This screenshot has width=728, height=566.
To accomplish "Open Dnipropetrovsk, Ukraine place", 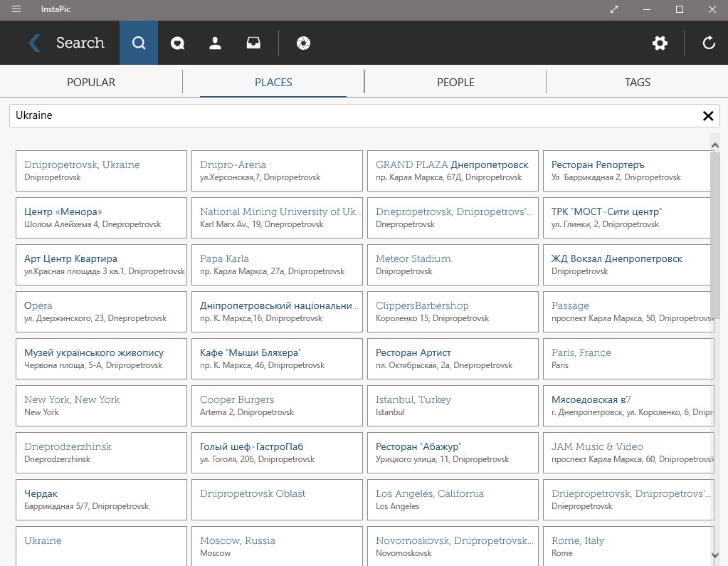I will click(101, 171).
